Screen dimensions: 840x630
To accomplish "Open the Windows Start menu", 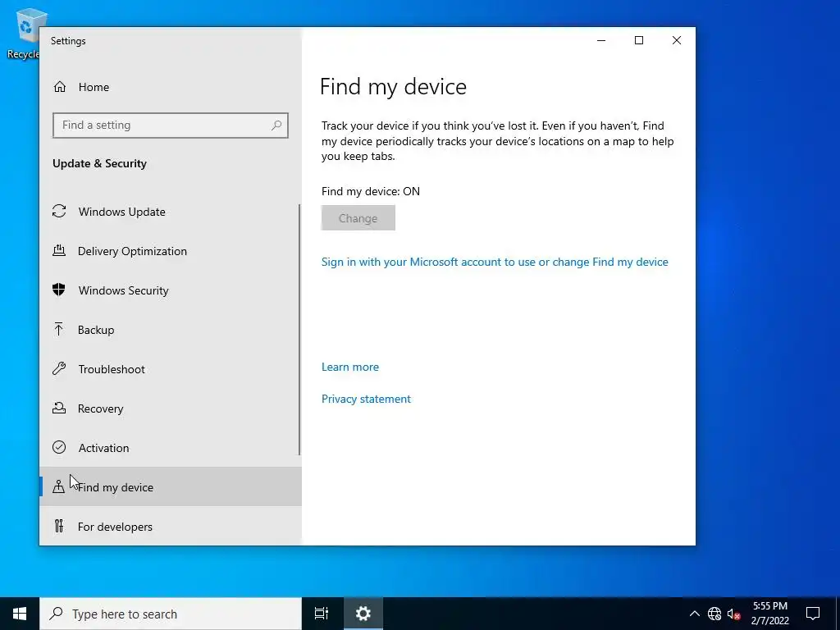I will (20, 614).
